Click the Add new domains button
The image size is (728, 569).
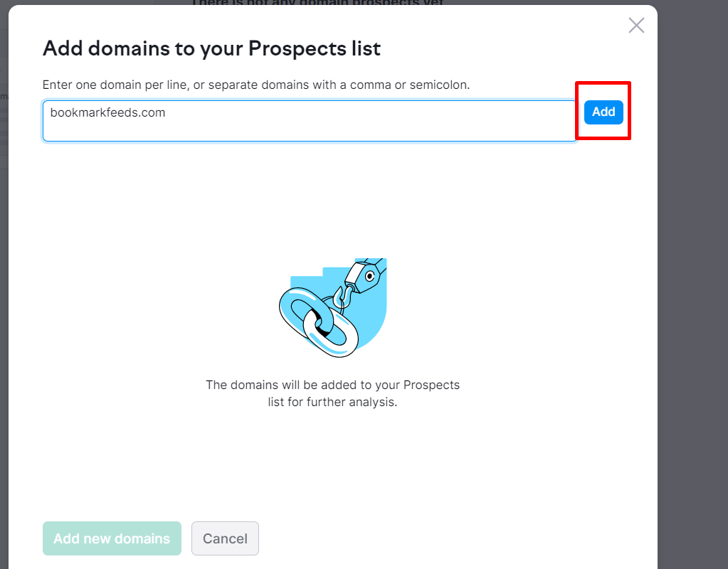112,538
